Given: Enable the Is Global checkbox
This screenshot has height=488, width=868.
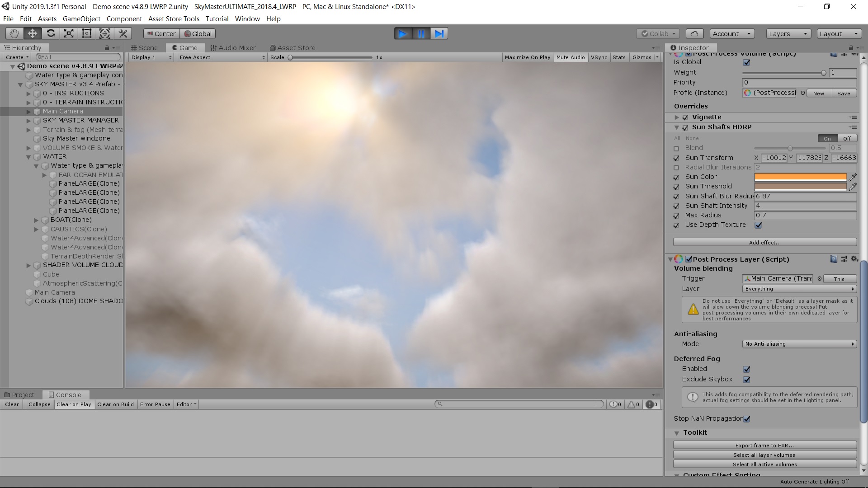Looking at the screenshot, I should tap(747, 62).
